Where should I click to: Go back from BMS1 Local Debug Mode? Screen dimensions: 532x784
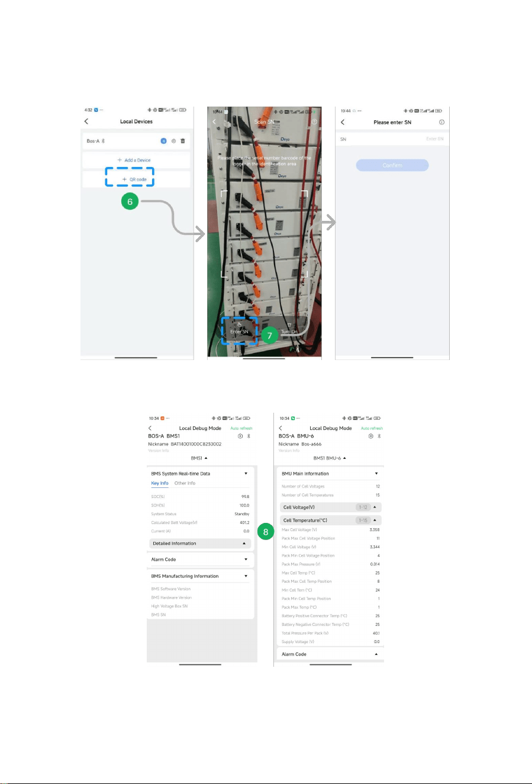150,428
